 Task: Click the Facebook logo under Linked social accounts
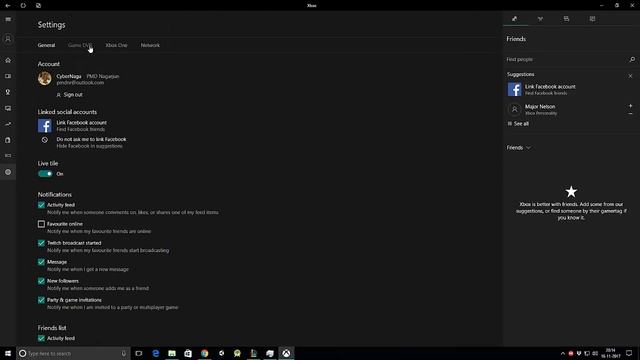[x=44, y=126]
